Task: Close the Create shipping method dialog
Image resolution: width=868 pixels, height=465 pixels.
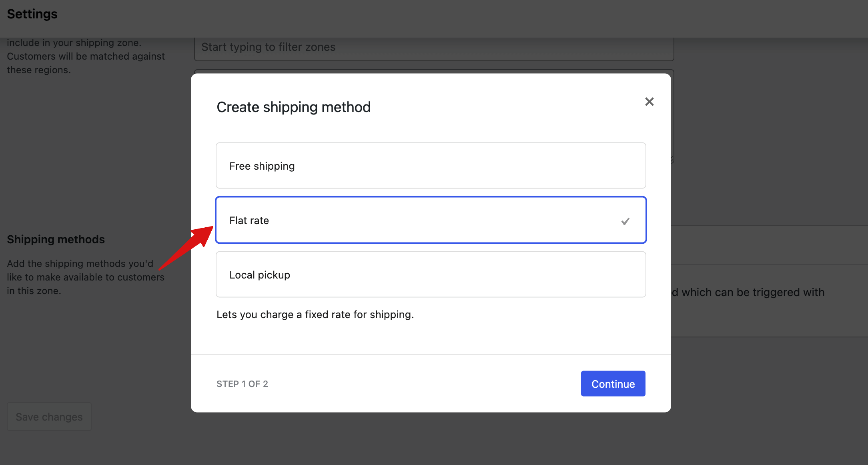Action: (x=649, y=102)
